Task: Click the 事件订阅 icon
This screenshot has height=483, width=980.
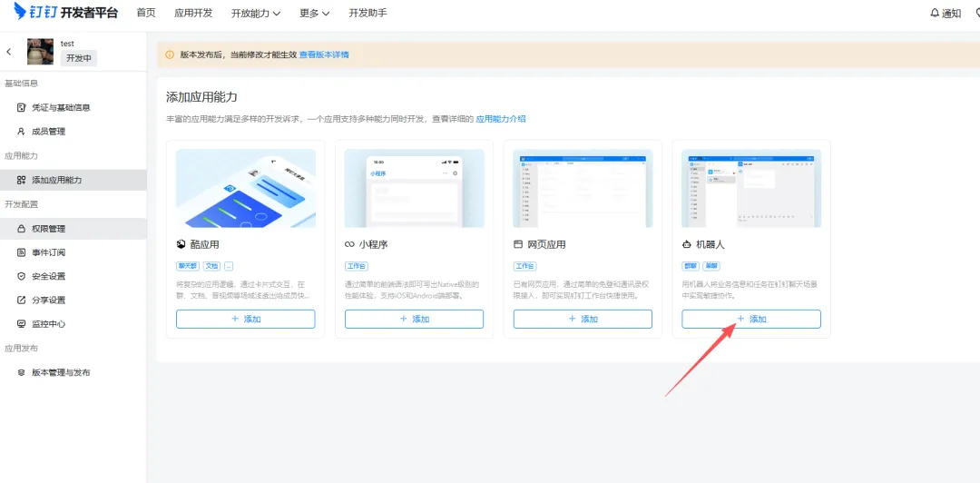Action: click(x=21, y=252)
